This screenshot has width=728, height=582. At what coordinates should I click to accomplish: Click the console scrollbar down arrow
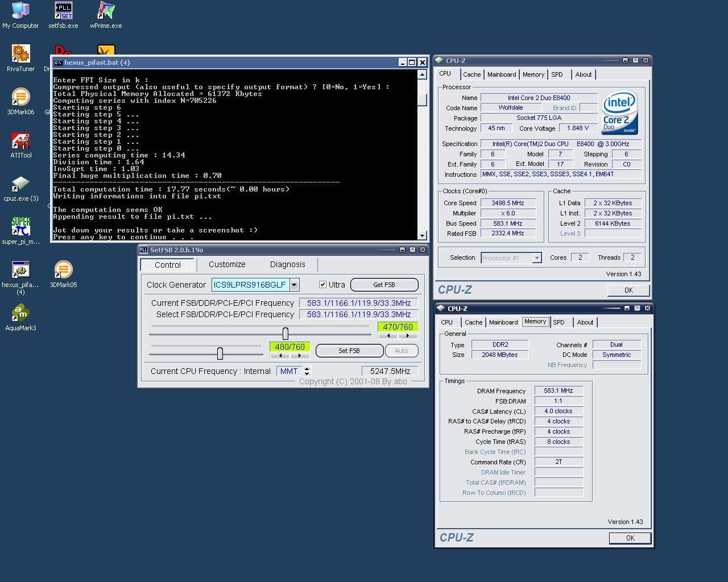click(422, 235)
